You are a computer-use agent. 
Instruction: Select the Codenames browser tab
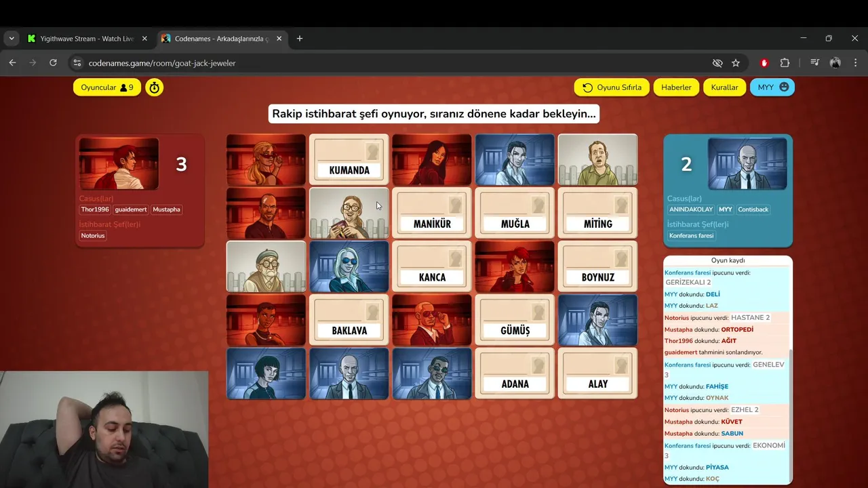[222, 39]
